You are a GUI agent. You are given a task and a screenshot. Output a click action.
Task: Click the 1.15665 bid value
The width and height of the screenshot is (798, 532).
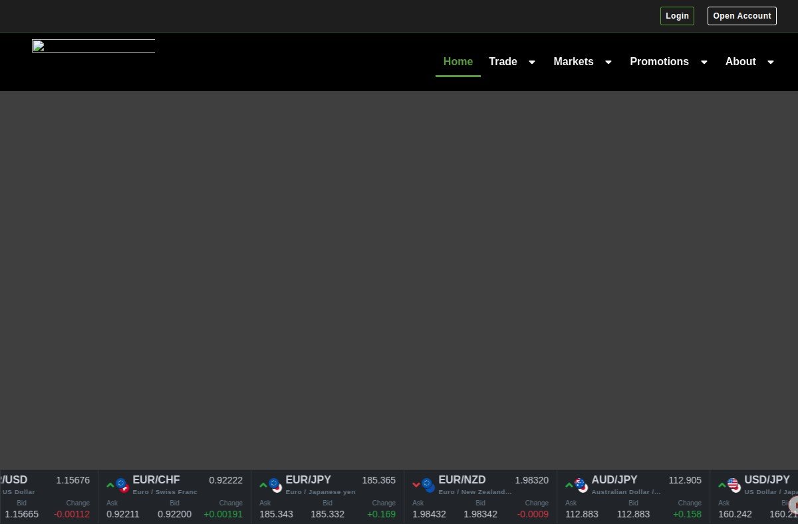pyautogui.click(x=22, y=514)
